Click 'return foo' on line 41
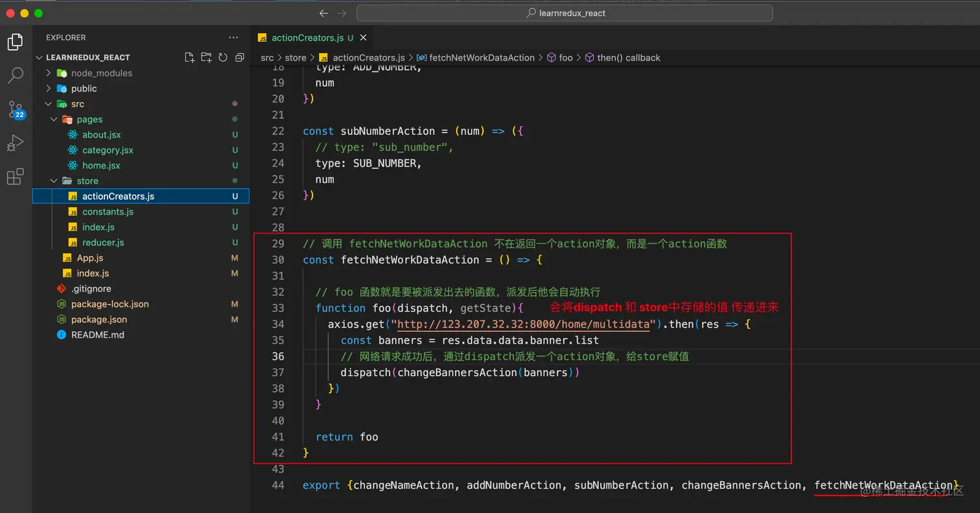 pyautogui.click(x=347, y=436)
